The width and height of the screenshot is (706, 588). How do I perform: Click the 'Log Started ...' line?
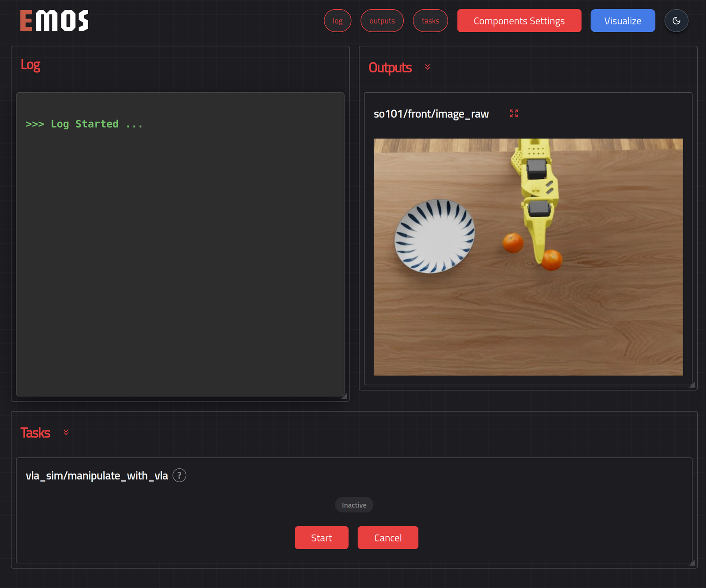pyautogui.click(x=84, y=124)
